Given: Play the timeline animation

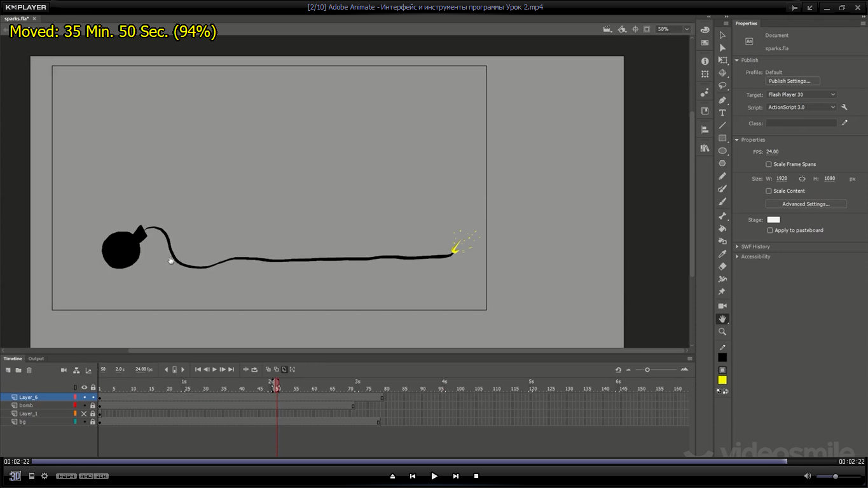Looking at the screenshot, I should [x=214, y=370].
